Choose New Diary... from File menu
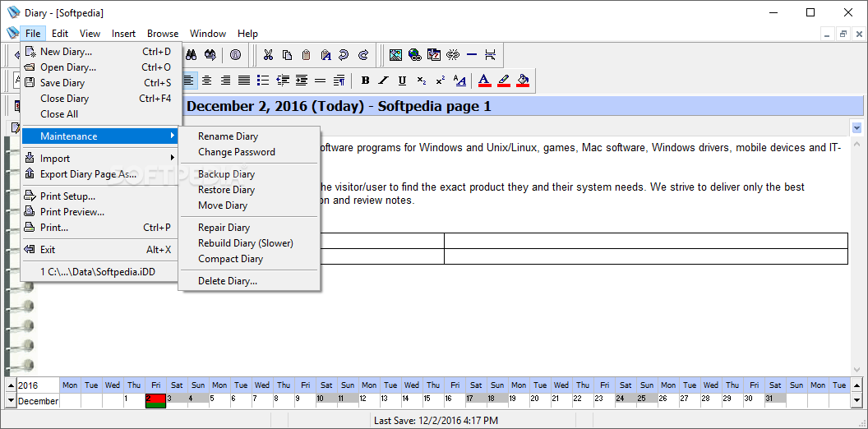The image size is (868, 429). (101, 52)
